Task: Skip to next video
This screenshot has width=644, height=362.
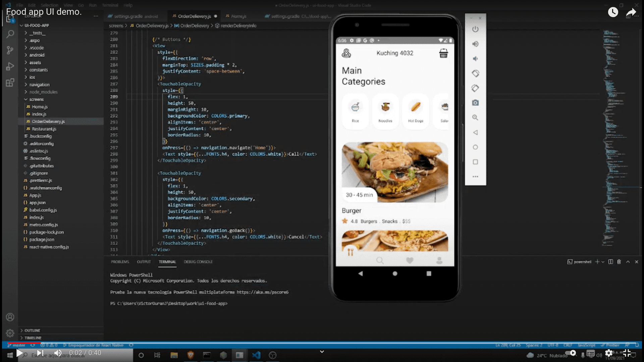Action: click(40, 353)
